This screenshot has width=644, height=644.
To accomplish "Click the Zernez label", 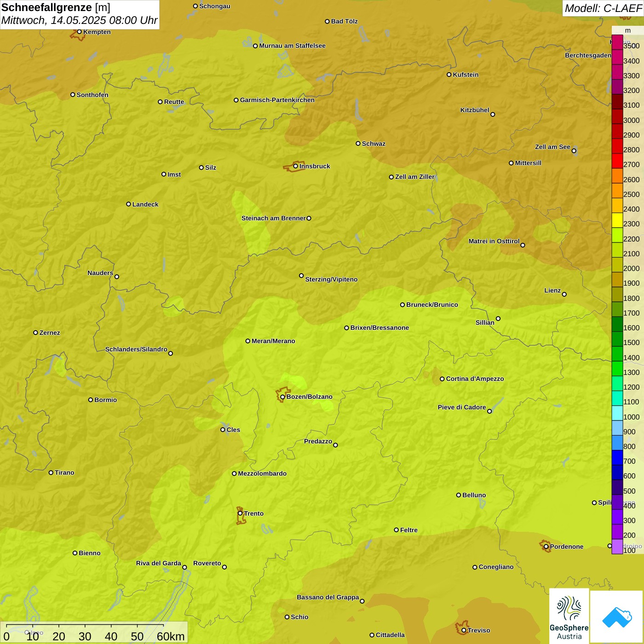I will [x=50, y=333].
